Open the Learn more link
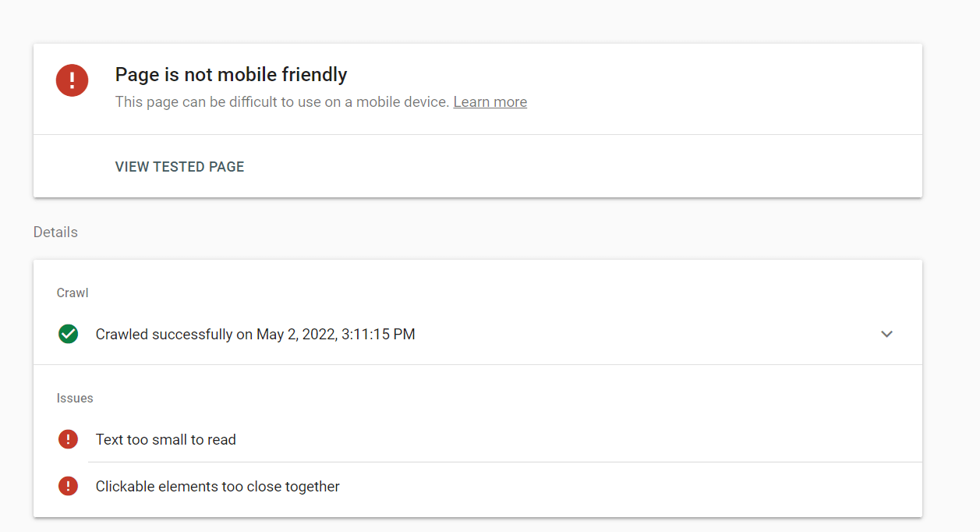This screenshot has height=532, width=980. coord(490,101)
